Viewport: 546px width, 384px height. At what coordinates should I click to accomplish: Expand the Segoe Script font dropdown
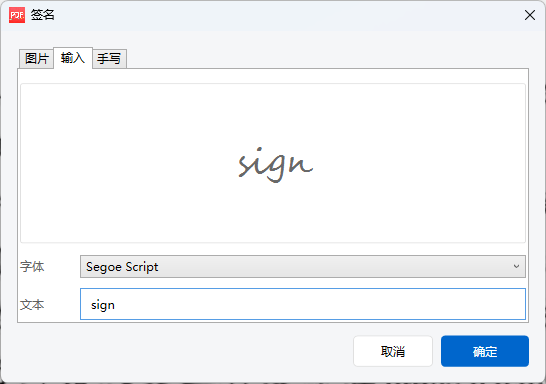(x=303, y=267)
